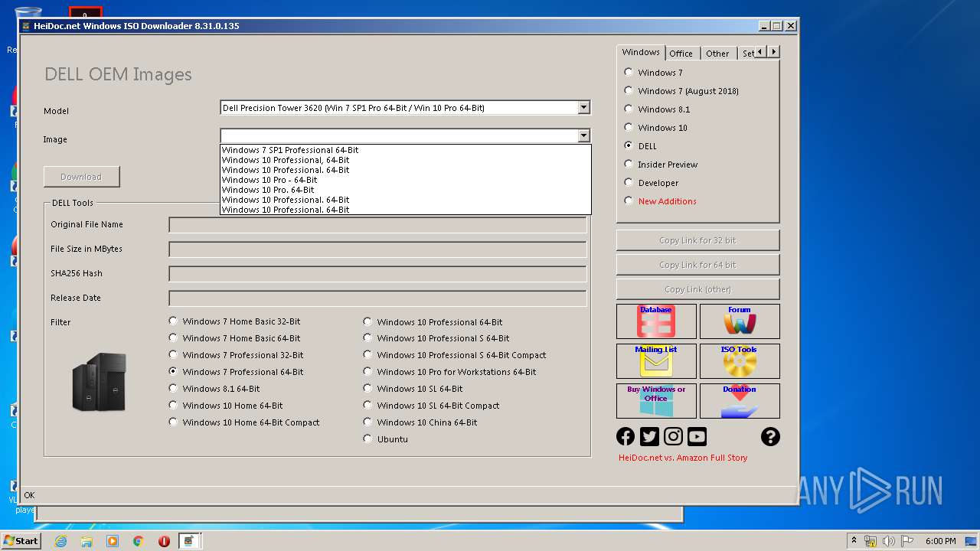
Task: Choose Windows 10 Professional, 64-Bit with comma
Action: (406, 160)
